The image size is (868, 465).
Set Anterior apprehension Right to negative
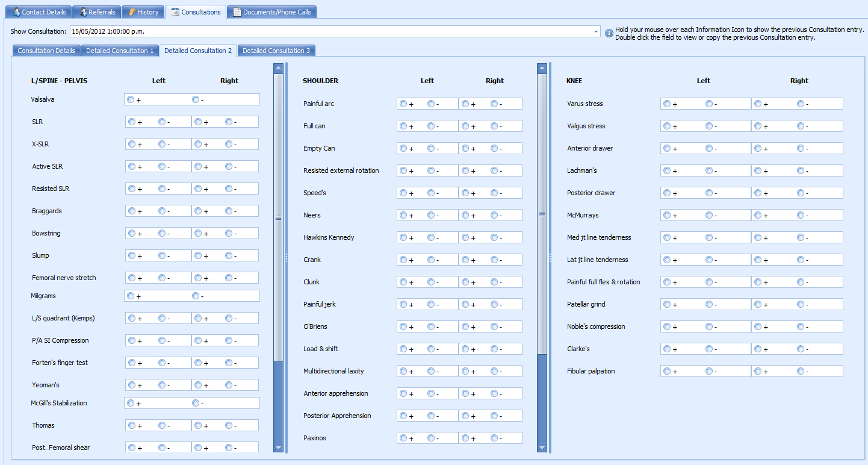click(494, 393)
